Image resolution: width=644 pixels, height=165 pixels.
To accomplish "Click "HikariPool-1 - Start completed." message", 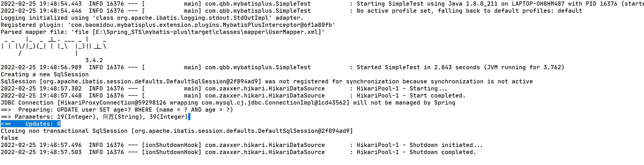I will [x=411, y=96].
